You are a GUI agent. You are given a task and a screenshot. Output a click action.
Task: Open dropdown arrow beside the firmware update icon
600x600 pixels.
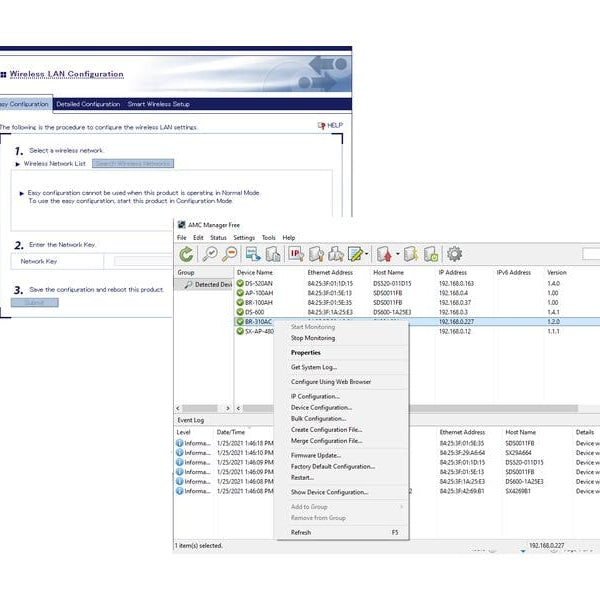[x=398, y=254]
